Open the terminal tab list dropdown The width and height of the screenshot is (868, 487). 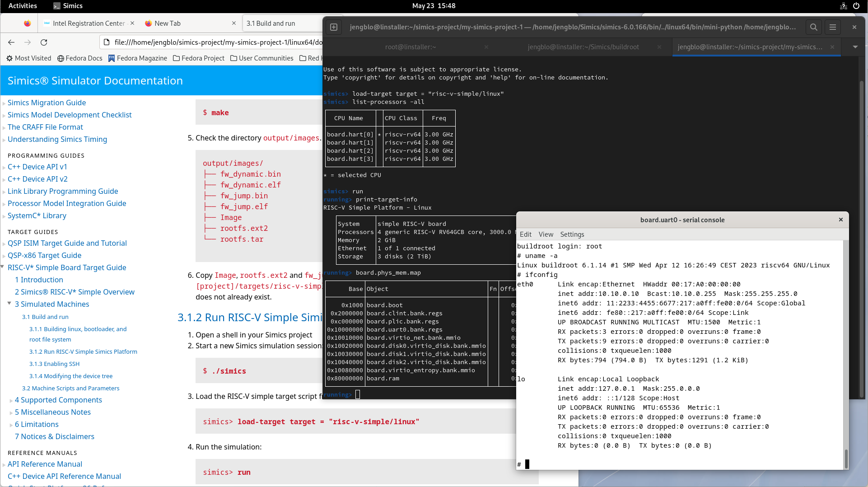click(855, 47)
